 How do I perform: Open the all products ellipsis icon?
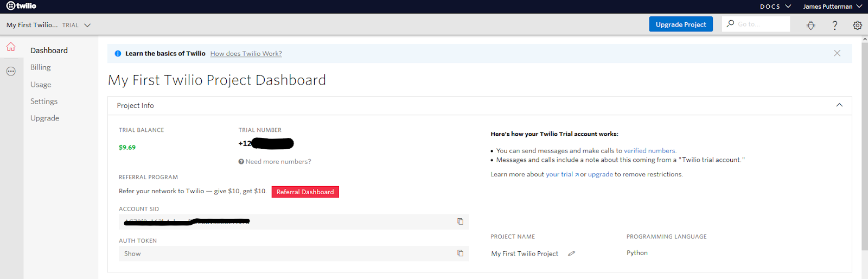pos(11,71)
